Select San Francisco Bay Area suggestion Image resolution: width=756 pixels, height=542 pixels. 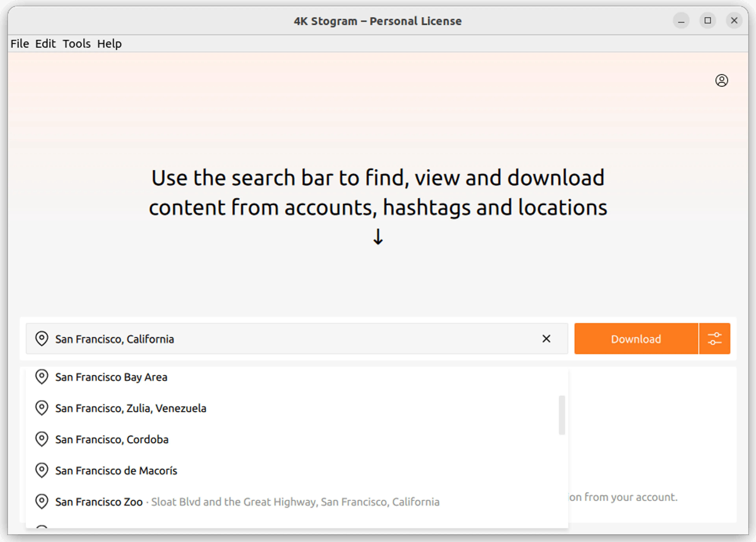(x=111, y=377)
